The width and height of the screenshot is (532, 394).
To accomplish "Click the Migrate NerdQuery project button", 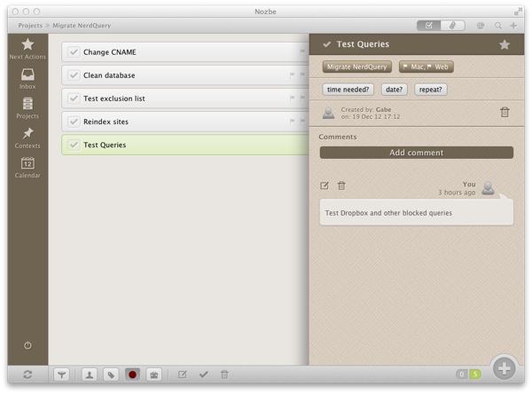I will 357,67.
